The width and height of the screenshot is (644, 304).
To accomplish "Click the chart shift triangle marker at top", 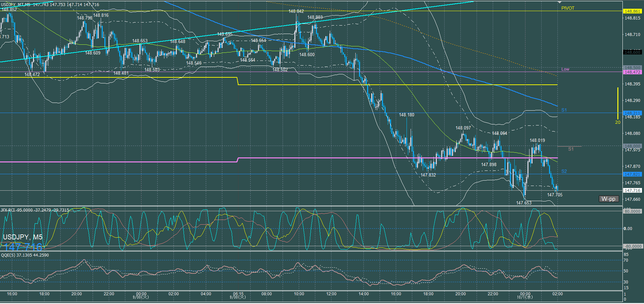I will pos(560,2).
